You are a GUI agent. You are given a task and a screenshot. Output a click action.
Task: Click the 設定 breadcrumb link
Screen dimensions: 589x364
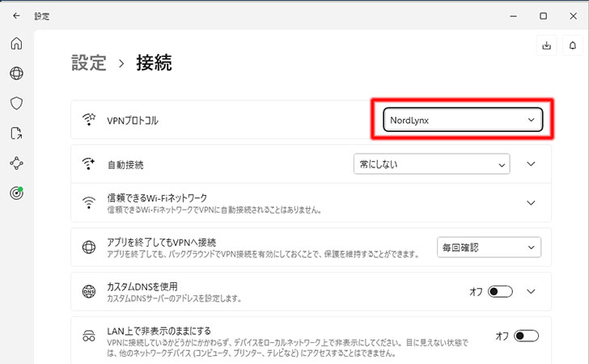click(x=89, y=63)
